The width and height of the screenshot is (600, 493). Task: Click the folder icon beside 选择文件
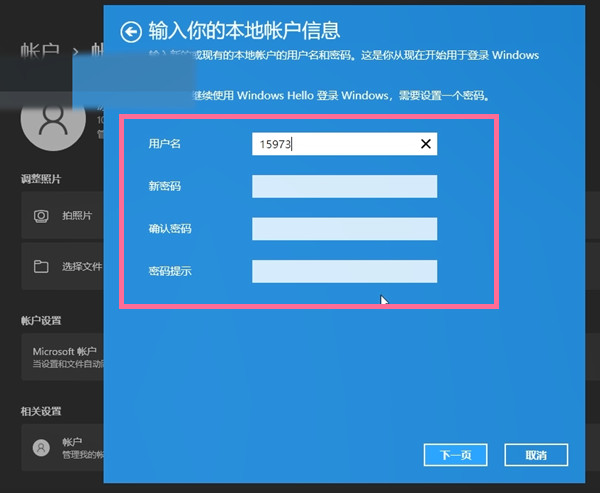pyautogui.click(x=42, y=267)
